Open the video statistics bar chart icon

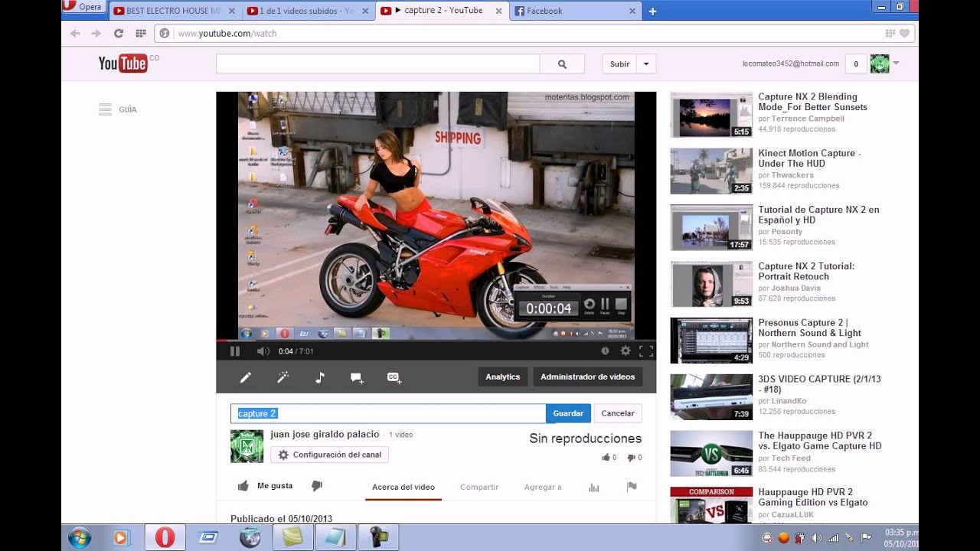click(x=593, y=487)
